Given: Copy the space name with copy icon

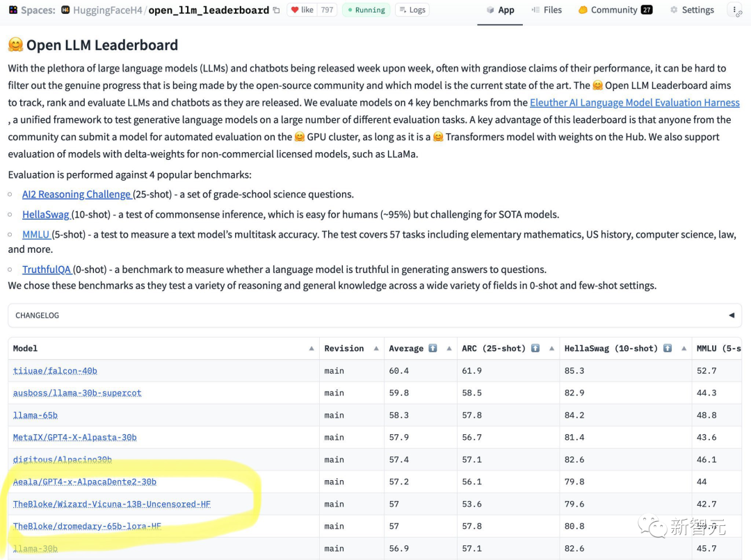Looking at the screenshot, I should coord(276,10).
